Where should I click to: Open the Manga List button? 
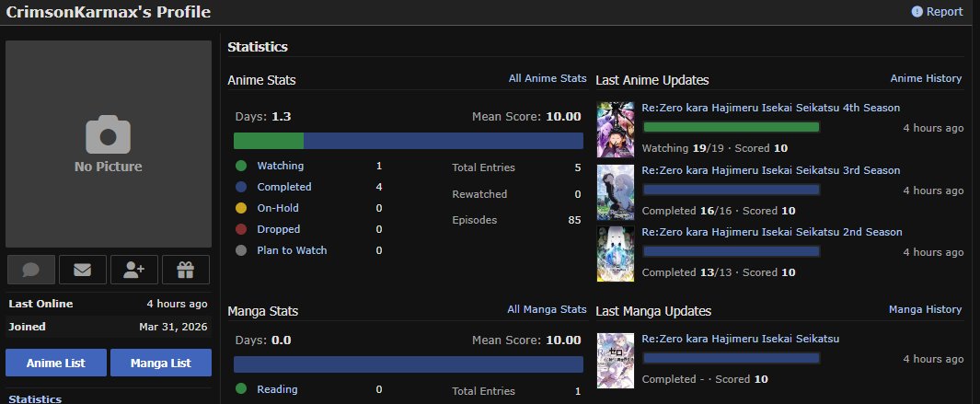click(161, 363)
